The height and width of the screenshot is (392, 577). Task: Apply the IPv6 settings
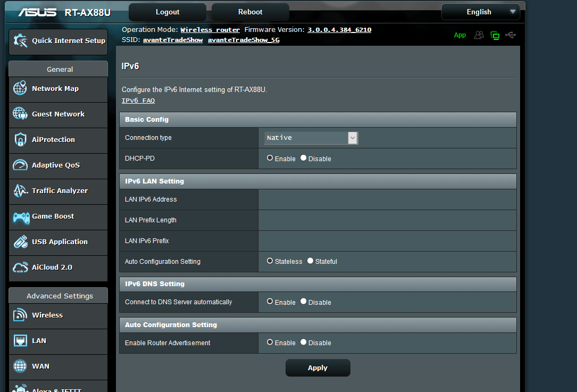(x=317, y=368)
